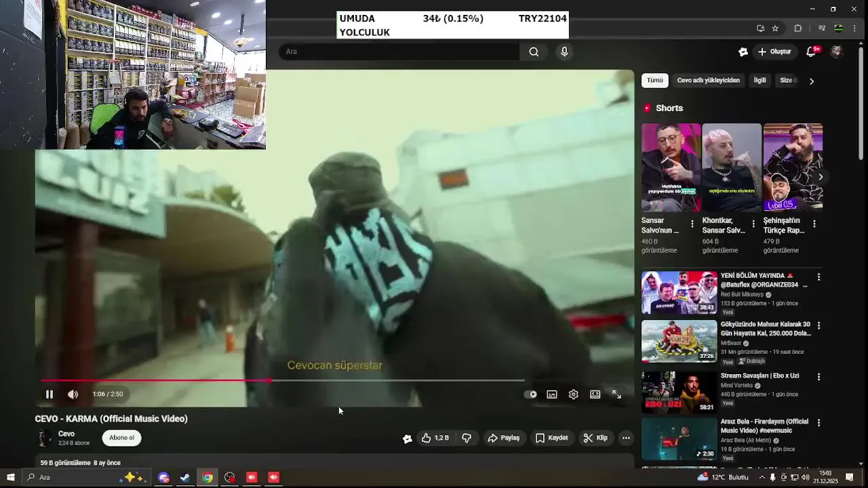The width and height of the screenshot is (868, 488).
Task: Open Sansar Salvo short thumbnail
Action: [x=671, y=167]
